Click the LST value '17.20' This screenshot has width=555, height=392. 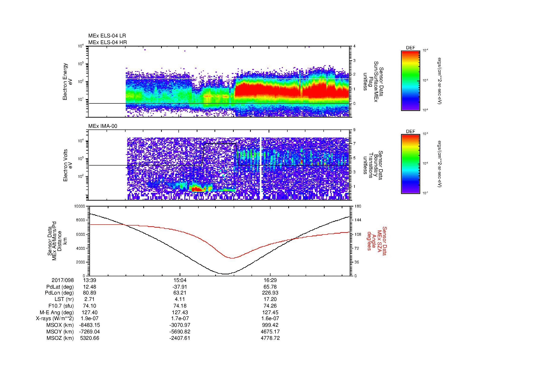[x=270, y=299]
